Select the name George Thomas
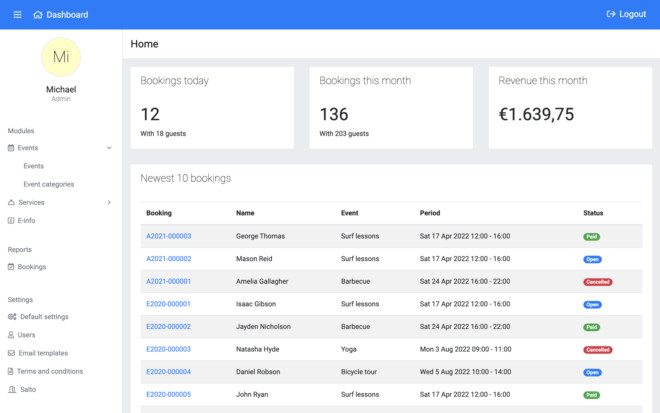660x413 pixels. [x=261, y=236]
